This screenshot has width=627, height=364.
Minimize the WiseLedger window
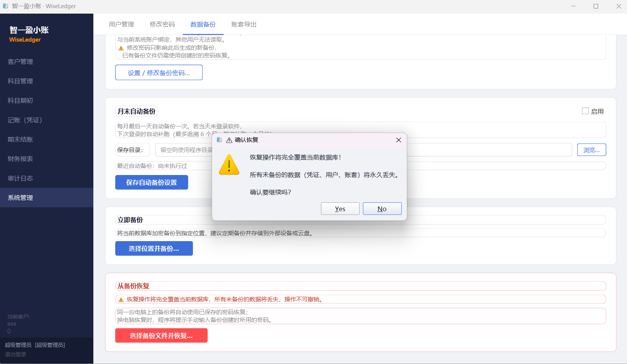pos(573,6)
